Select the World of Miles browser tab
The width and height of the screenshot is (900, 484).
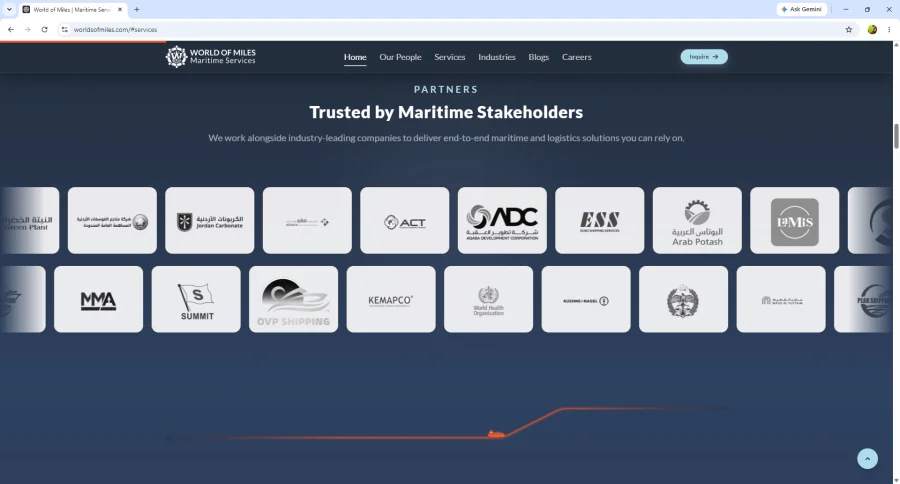coord(73,9)
